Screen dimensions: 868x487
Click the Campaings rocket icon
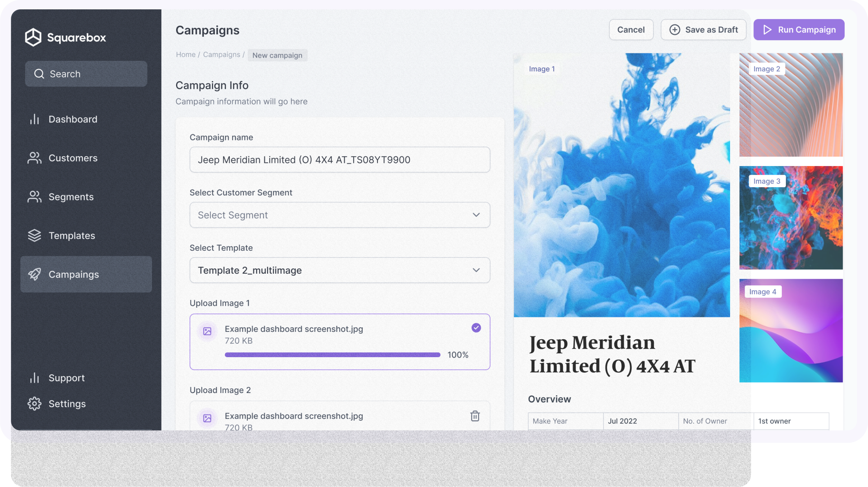tap(35, 274)
